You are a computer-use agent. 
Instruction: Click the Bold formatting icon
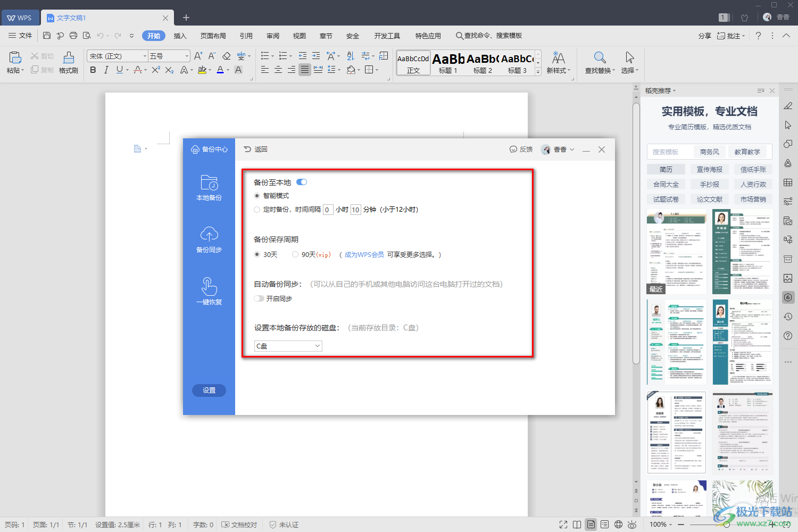(x=93, y=70)
